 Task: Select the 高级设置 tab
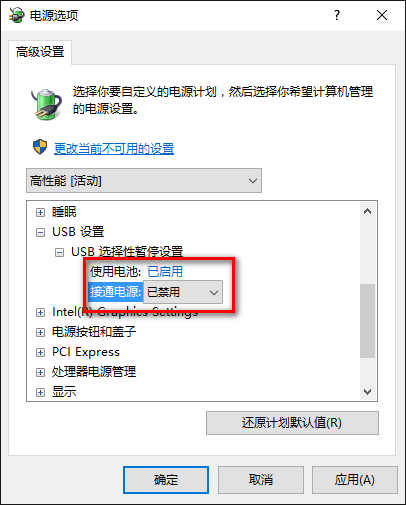tap(40, 52)
